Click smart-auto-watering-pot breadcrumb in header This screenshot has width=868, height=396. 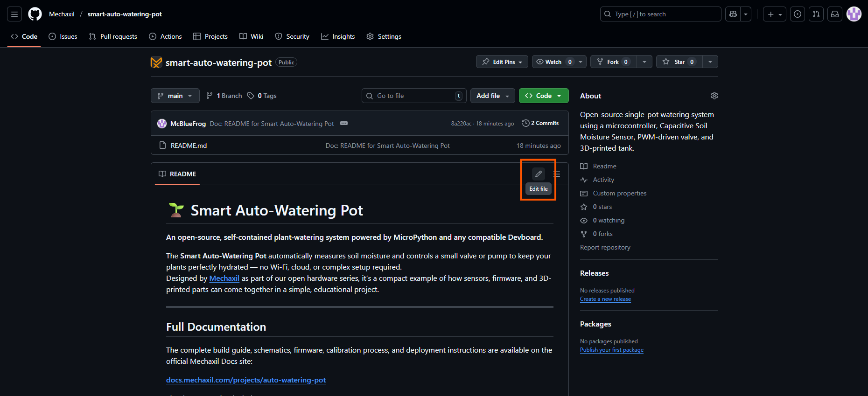pyautogui.click(x=125, y=14)
